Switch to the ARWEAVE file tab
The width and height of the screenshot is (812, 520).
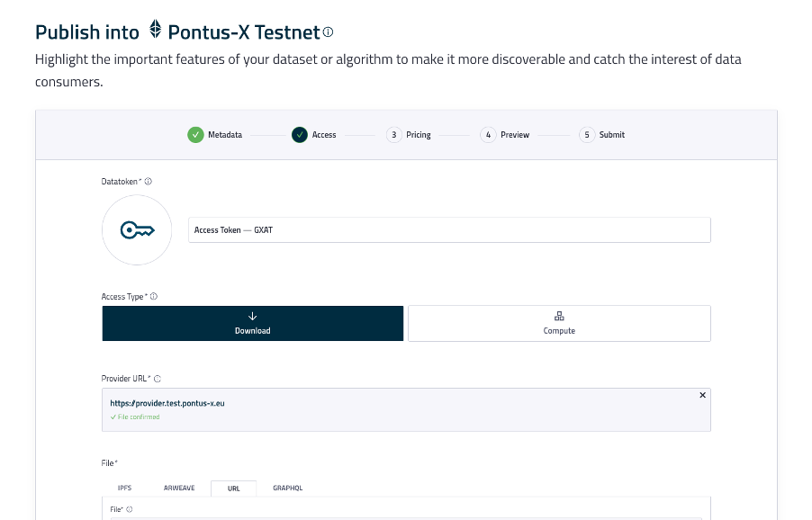click(179, 488)
